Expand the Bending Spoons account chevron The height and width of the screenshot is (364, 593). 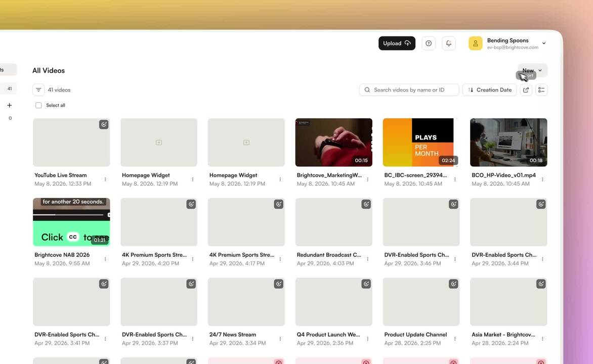544,43
